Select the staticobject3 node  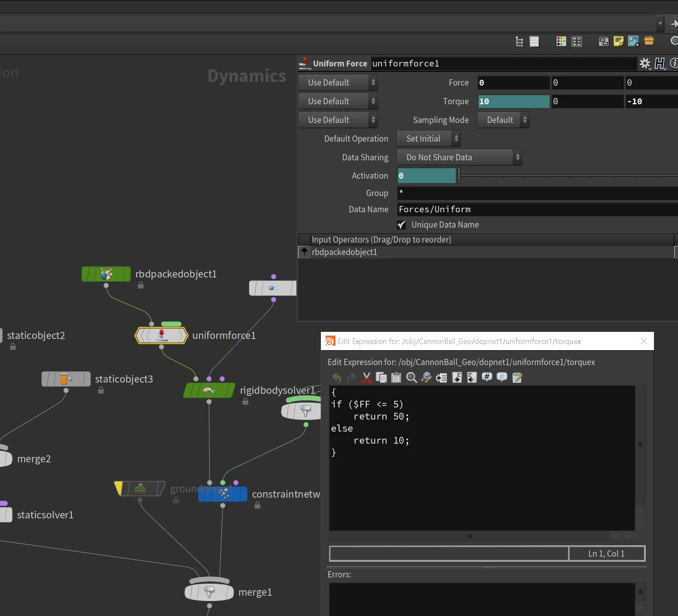(66, 379)
